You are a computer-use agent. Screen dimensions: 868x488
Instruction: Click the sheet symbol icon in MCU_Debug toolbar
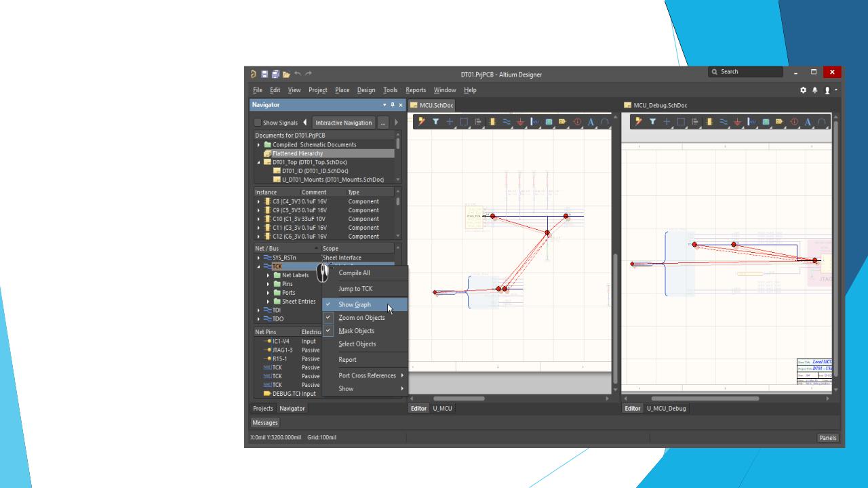(766, 122)
